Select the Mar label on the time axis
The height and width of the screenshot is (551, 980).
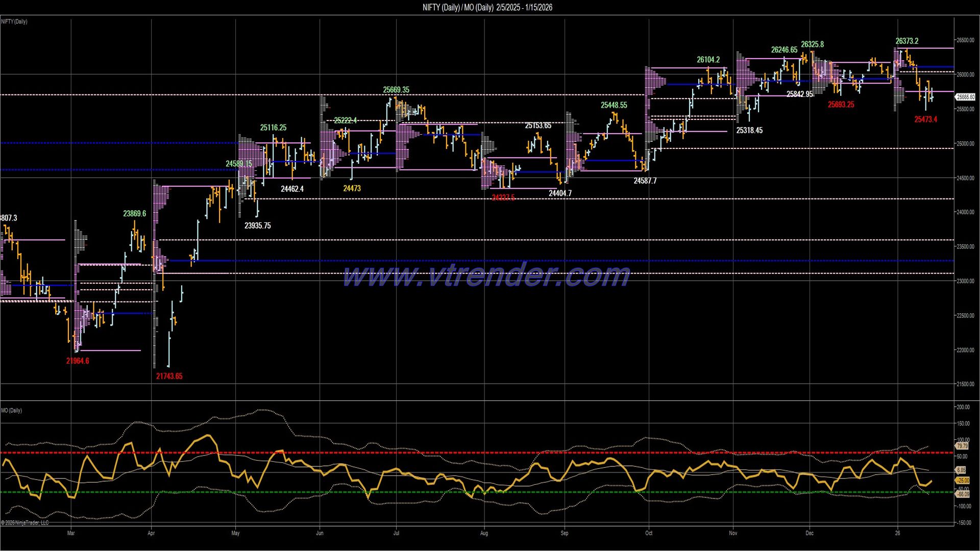click(x=71, y=533)
